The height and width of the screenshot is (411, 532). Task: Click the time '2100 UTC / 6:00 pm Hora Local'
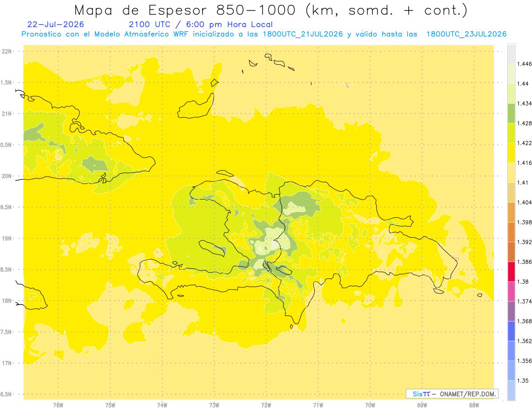tap(201, 24)
